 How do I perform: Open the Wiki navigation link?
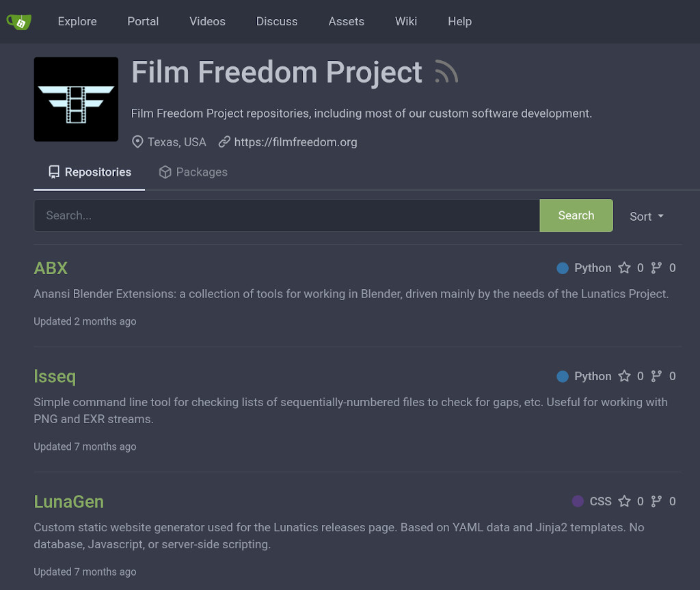(x=405, y=22)
